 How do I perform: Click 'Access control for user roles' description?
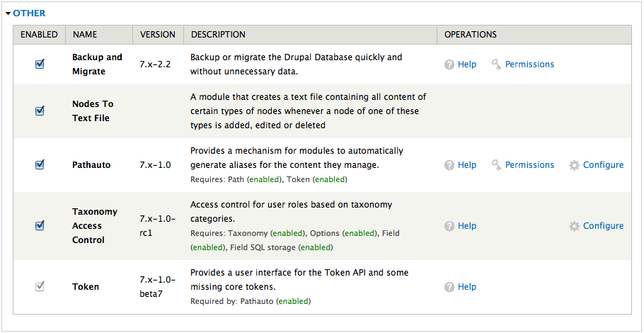[x=291, y=212]
